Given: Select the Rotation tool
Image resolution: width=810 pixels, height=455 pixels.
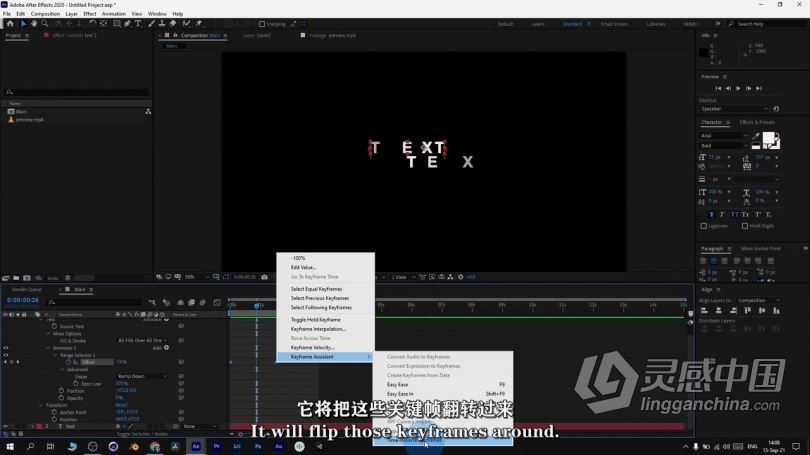Looking at the screenshot, I should [92, 24].
